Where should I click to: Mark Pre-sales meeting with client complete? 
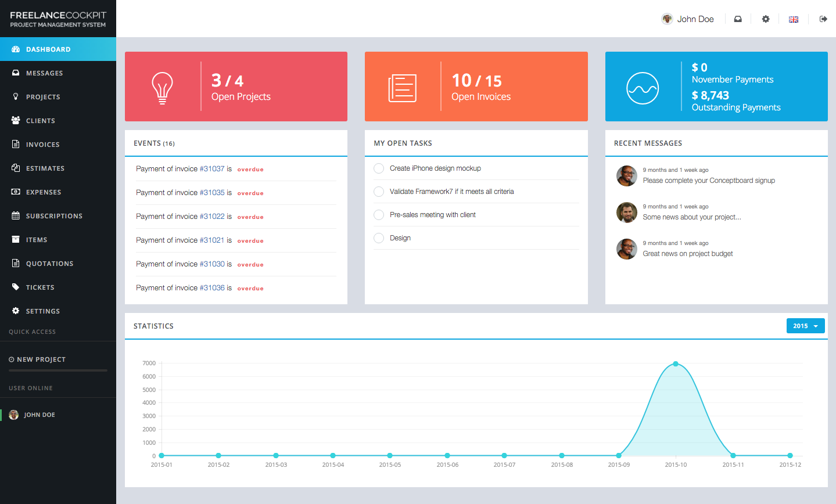(x=379, y=215)
